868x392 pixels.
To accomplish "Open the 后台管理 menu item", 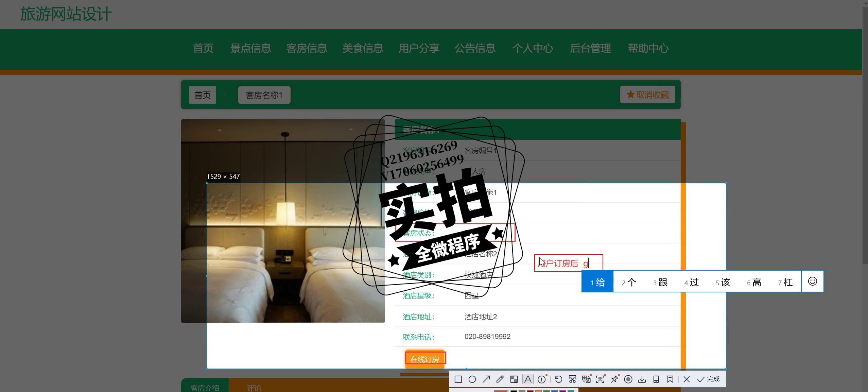I will (591, 48).
